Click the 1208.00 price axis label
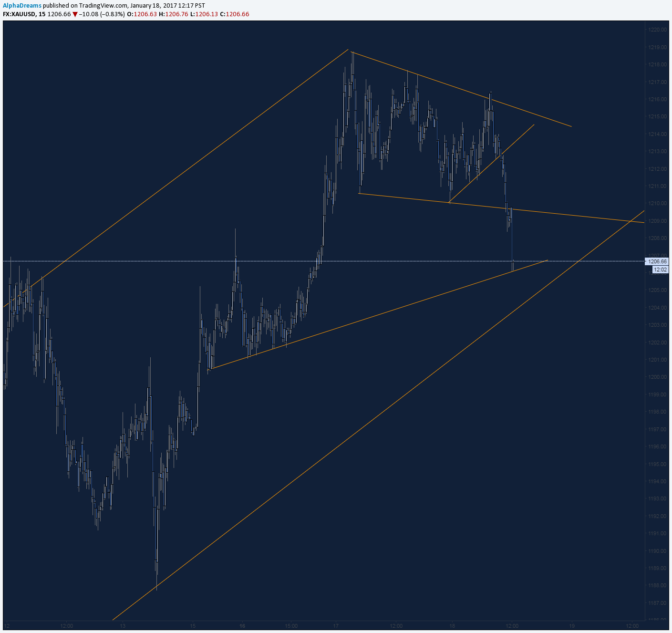 [x=658, y=238]
